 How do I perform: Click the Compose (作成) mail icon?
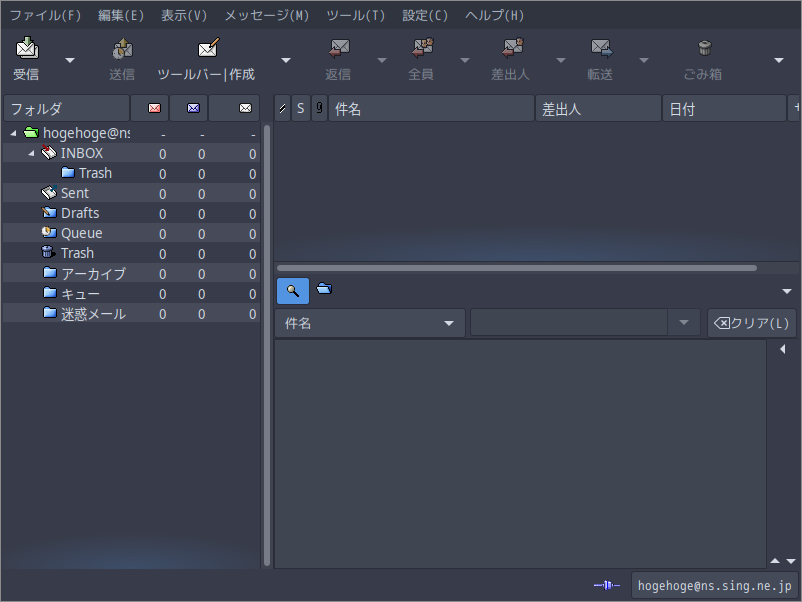click(208, 48)
